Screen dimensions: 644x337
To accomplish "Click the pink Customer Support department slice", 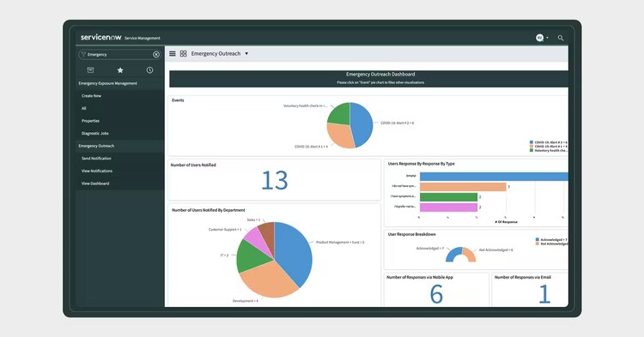I will (x=257, y=240).
